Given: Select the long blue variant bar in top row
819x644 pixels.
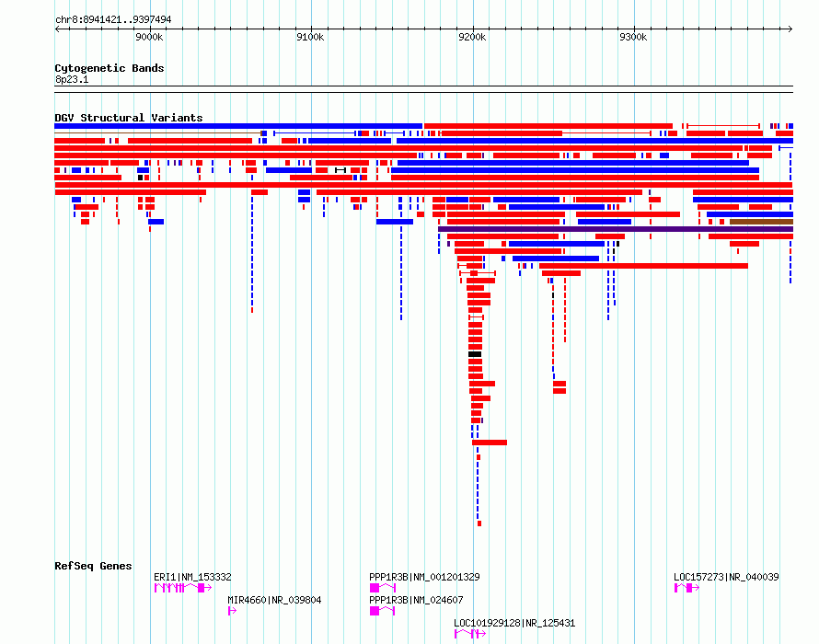Looking at the screenshot, I should [238, 126].
